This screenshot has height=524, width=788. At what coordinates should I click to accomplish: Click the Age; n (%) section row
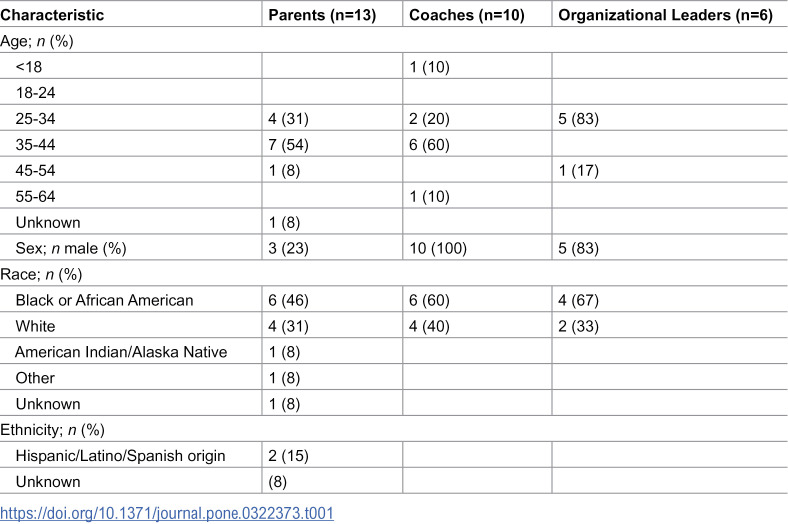click(394, 41)
